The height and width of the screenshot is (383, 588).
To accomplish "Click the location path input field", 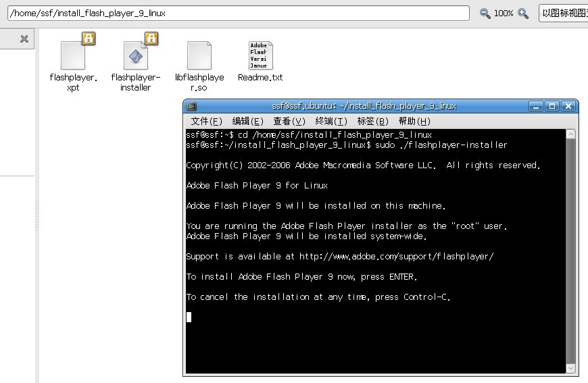I will 239,13.
